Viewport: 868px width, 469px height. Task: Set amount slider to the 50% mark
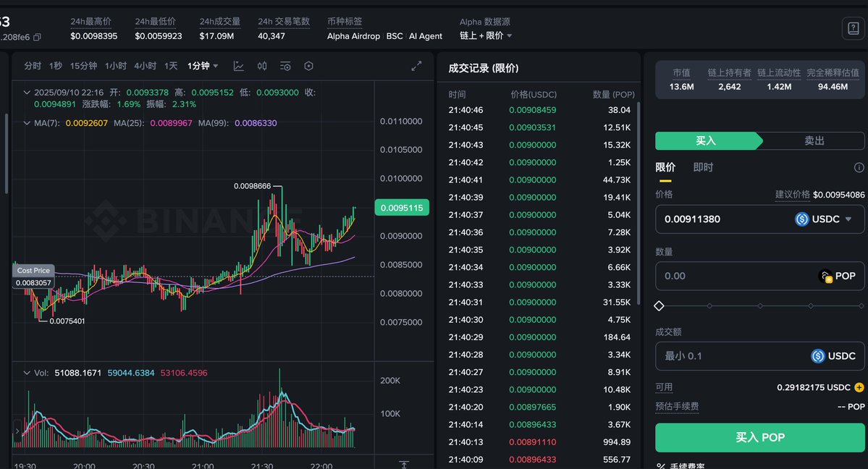coord(760,305)
